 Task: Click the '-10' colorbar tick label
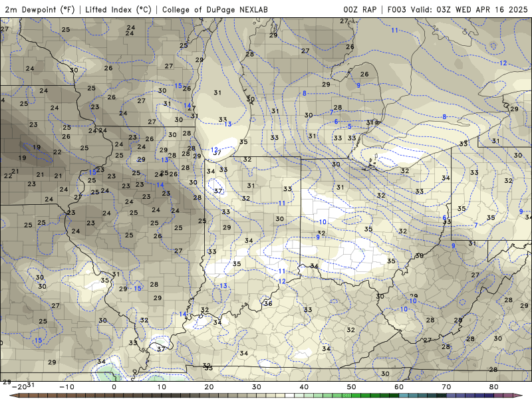[x=66, y=387]
